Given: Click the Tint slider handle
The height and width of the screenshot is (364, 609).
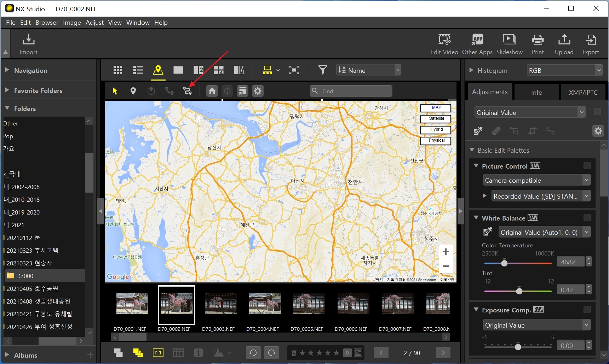Looking at the screenshot, I should tap(519, 291).
